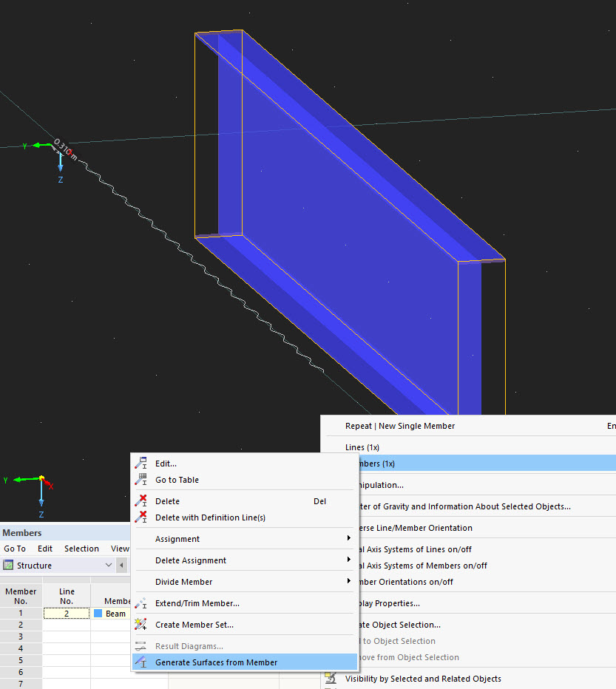The image size is (616, 689).
Task: Choose Extend/Trim Member tool icon
Action: tap(140, 603)
